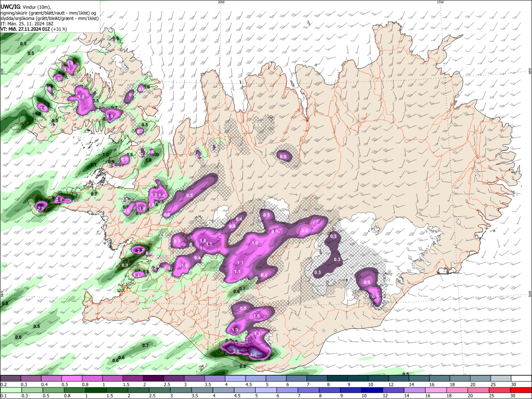The width and height of the screenshot is (532, 399).
Task: Select snow legend swatch between 4 and 4.5
Action: coord(235,378)
